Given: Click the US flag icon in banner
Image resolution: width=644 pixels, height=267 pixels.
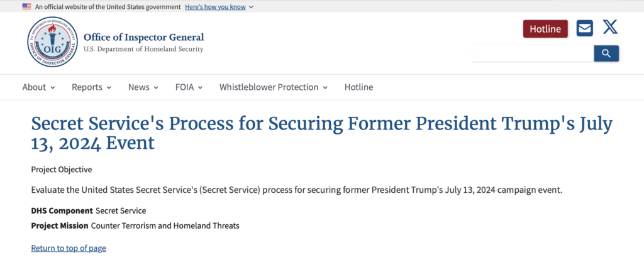Looking at the screenshot, I should 26,6.
